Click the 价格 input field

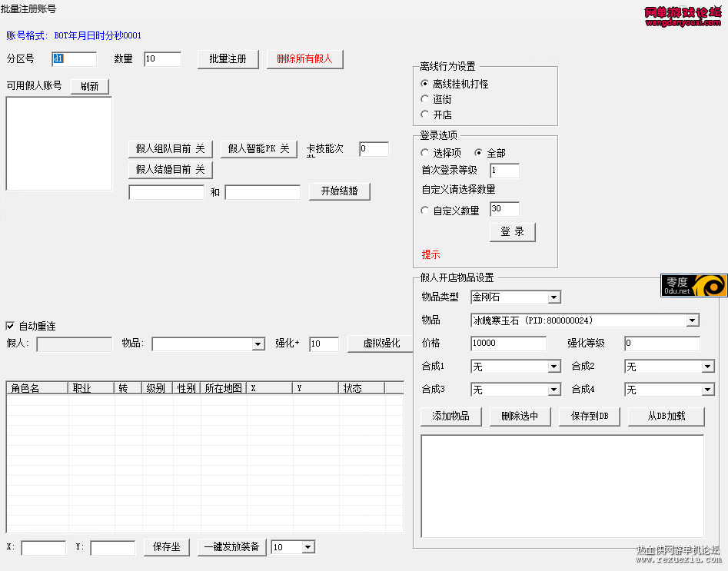coord(508,344)
